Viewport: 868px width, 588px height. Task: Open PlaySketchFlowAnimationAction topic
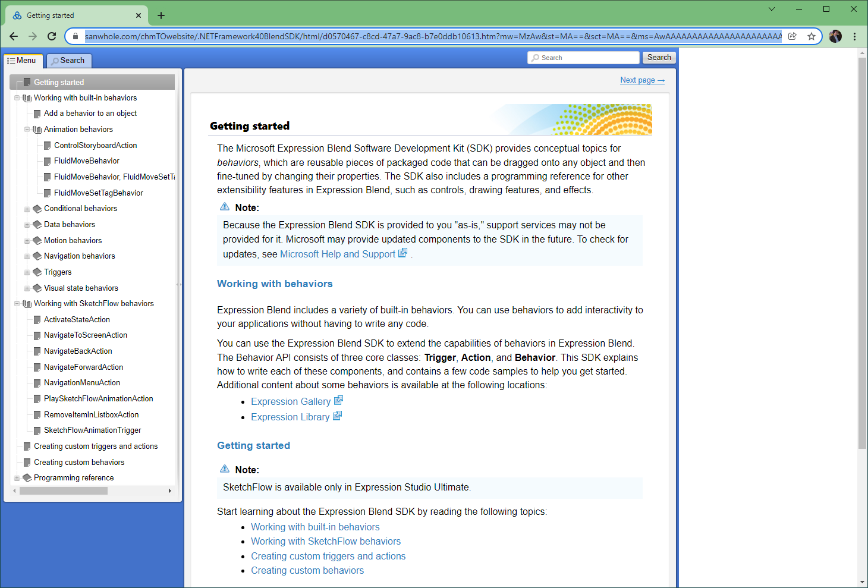tap(99, 399)
